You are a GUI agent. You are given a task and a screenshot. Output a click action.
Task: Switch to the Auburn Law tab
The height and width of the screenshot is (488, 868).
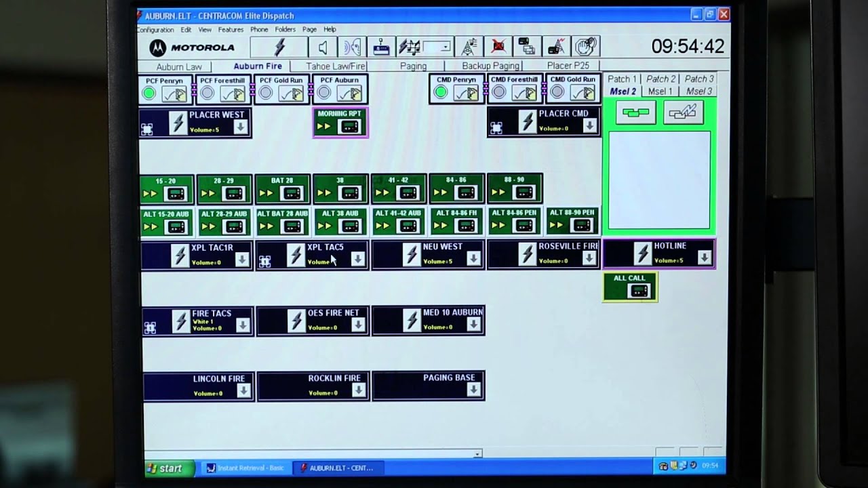coord(179,67)
